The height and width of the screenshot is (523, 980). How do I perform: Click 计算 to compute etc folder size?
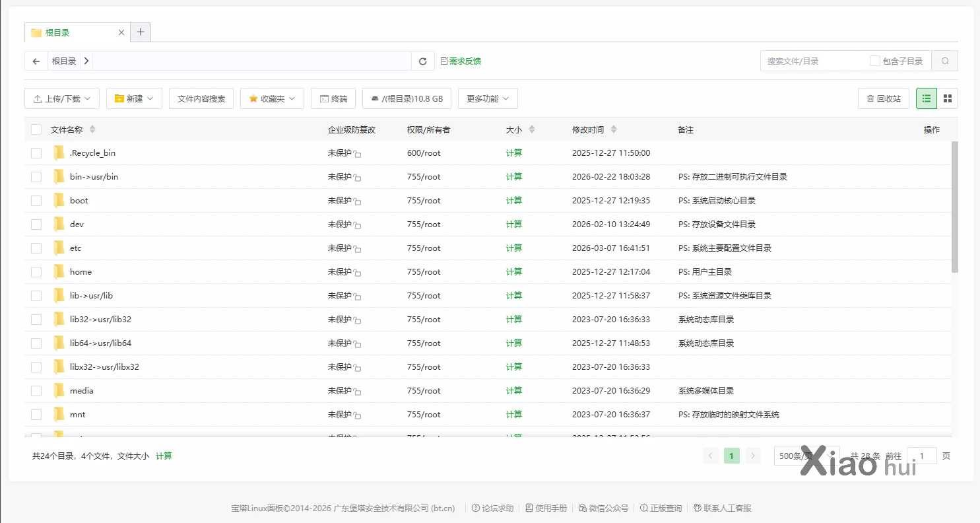click(x=513, y=248)
